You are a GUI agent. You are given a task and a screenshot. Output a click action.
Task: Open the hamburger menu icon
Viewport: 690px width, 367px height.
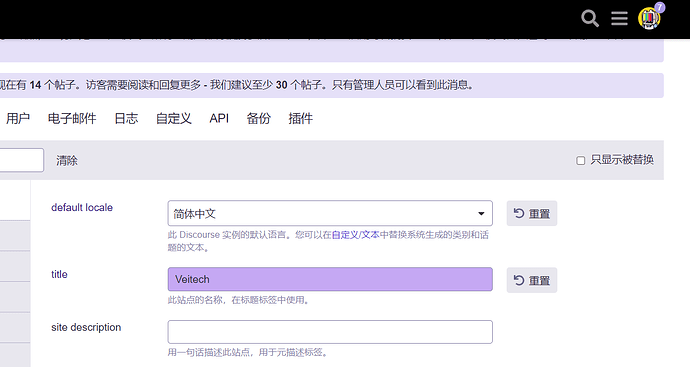point(619,18)
